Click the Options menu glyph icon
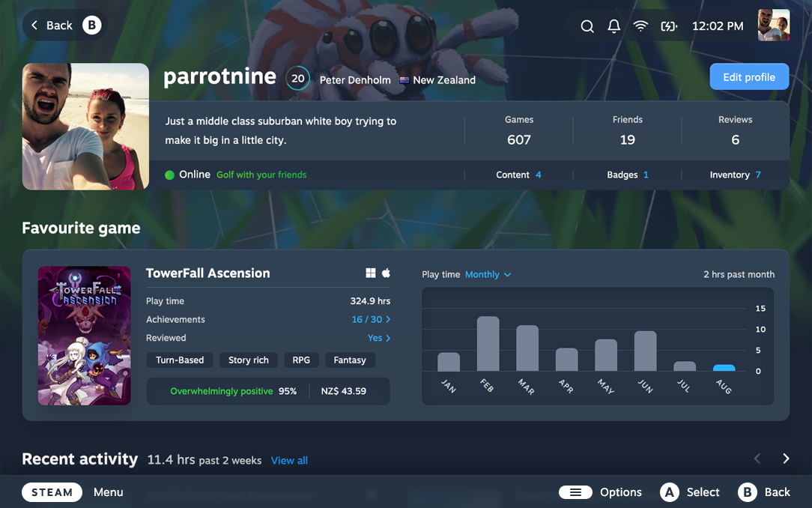This screenshot has width=812, height=508. pyautogui.click(x=575, y=492)
